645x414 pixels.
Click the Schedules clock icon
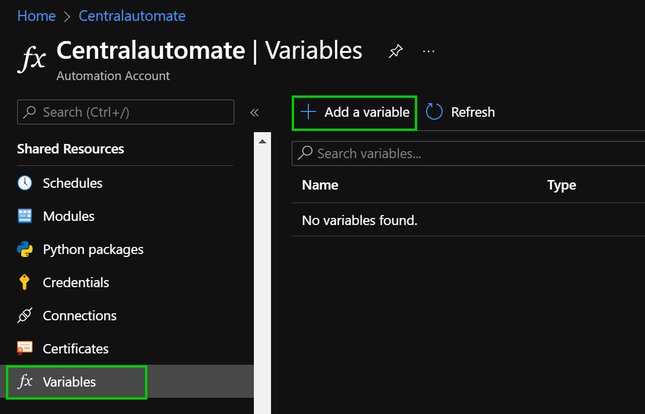point(25,183)
